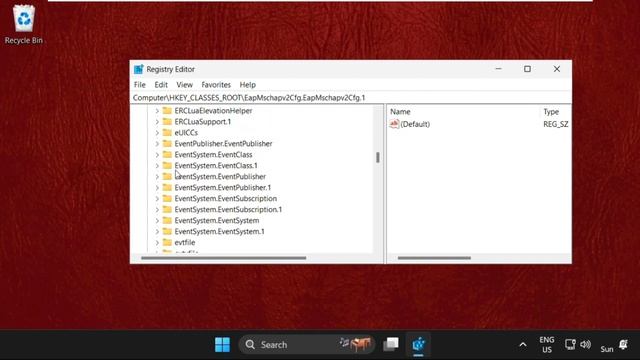
Task: Expand the eUICCs key
Action: tap(157, 133)
